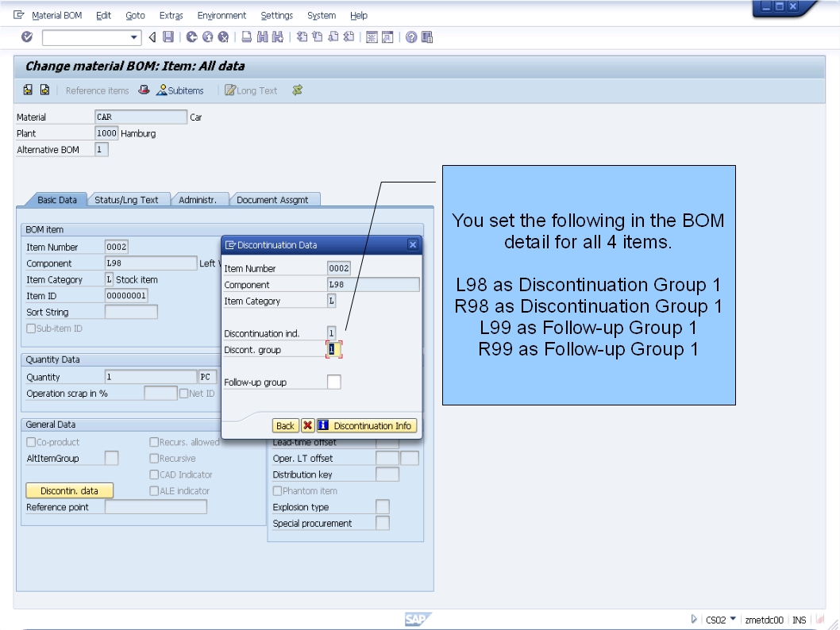
Task: Switch to the Basic Data tab
Action: [x=57, y=200]
